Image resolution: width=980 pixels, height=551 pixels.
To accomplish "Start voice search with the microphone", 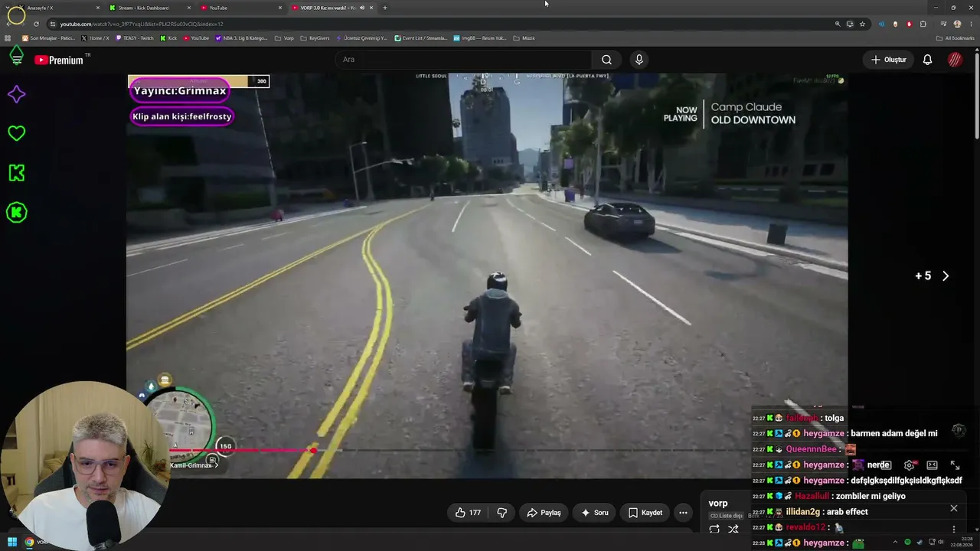I will pyautogui.click(x=639, y=60).
